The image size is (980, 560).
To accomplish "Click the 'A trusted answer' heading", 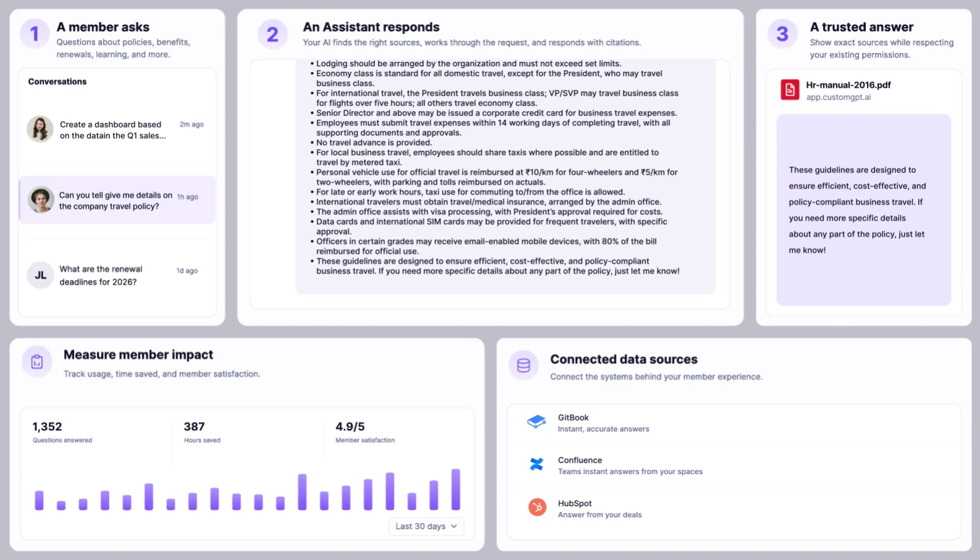I will pyautogui.click(x=861, y=27).
